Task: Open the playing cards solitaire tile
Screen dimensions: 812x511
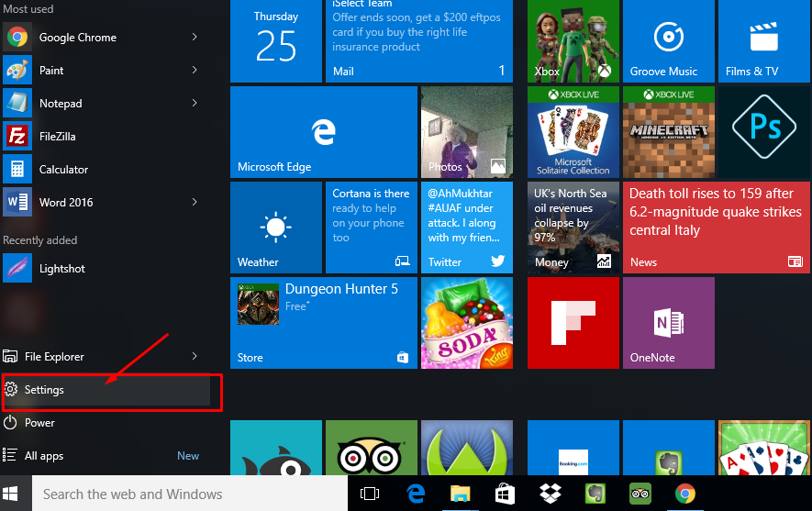Action: click(x=764, y=448)
